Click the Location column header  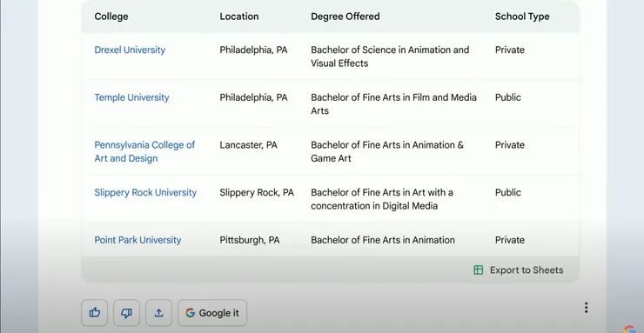pyautogui.click(x=239, y=17)
